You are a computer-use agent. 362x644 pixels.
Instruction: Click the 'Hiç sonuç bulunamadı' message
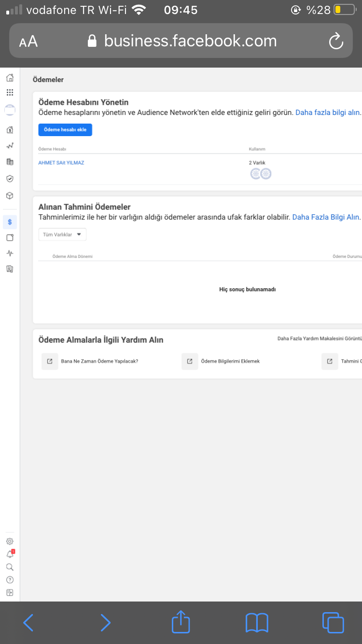(x=248, y=289)
